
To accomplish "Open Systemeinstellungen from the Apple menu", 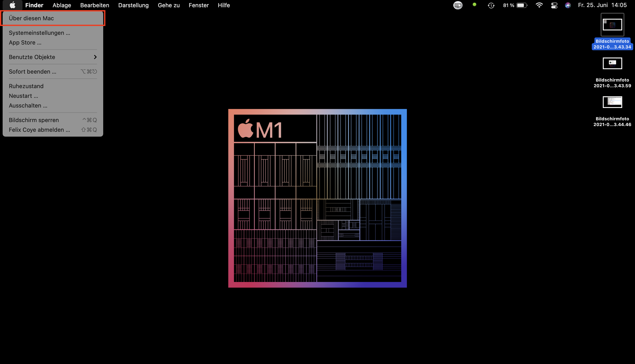I will pos(39,33).
